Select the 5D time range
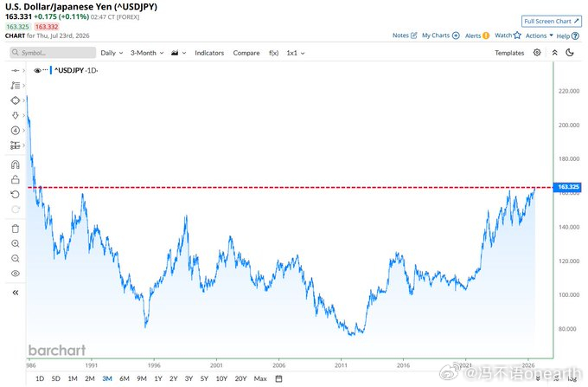Viewport: 588px width, 387px height. [x=55, y=378]
